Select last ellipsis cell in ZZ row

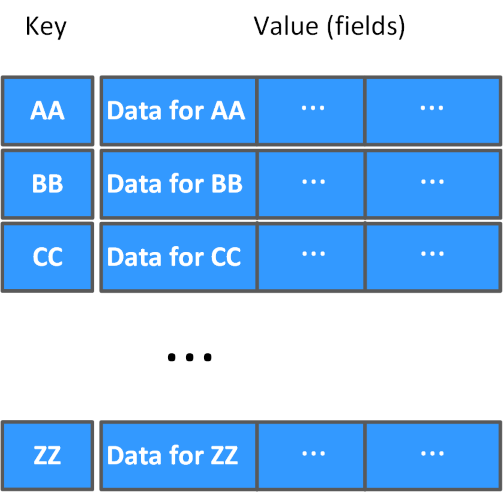tap(433, 455)
